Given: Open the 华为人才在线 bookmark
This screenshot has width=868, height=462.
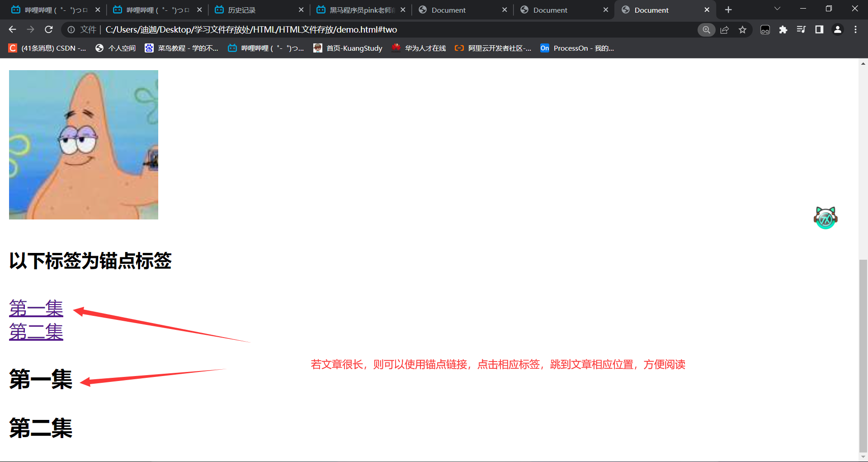Looking at the screenshot, I should click(419, 48).
